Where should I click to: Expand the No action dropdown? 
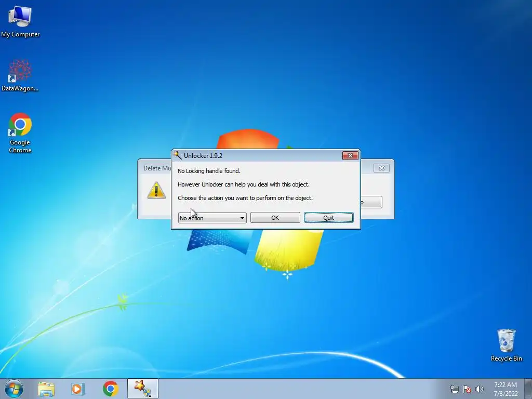212,218
